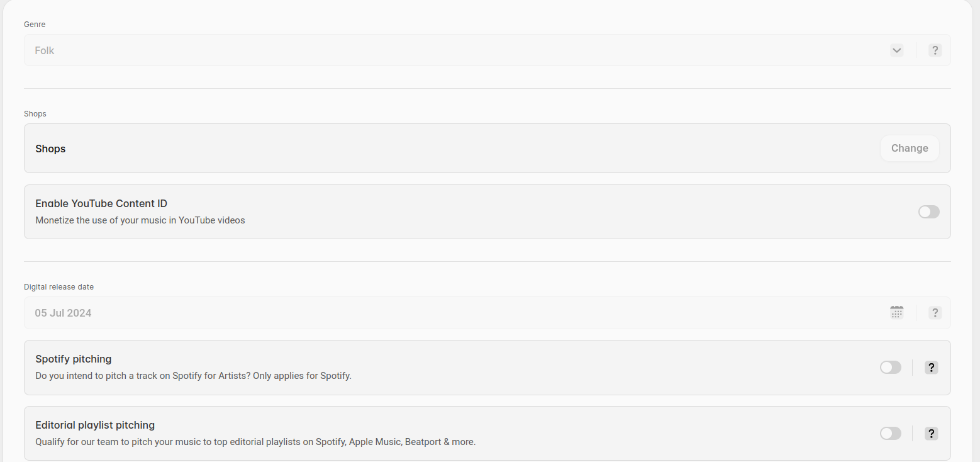Click the Editorial playlist pitching heading
The width and height of the screenshot is (980, 462).
[x=95, y=425]
